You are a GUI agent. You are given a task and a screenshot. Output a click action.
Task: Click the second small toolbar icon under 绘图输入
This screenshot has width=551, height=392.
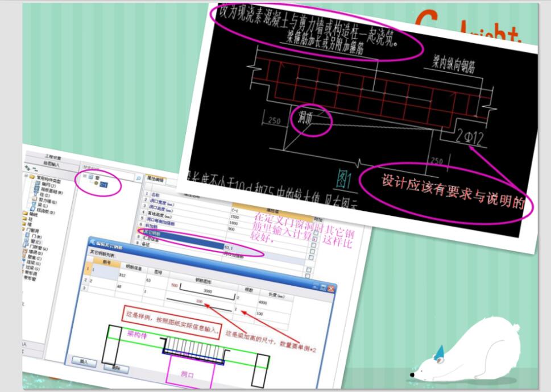(x=35, y=169)
